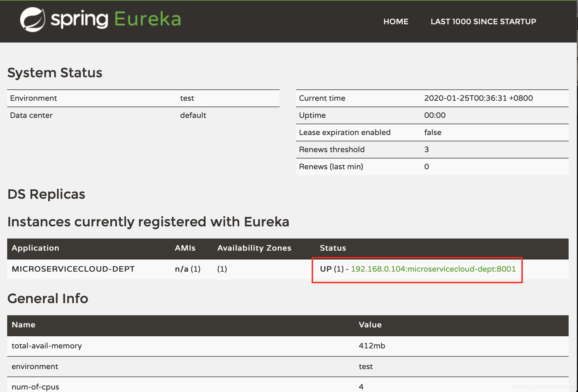
Task: Click the General Info heading
Action: (48, 298)
